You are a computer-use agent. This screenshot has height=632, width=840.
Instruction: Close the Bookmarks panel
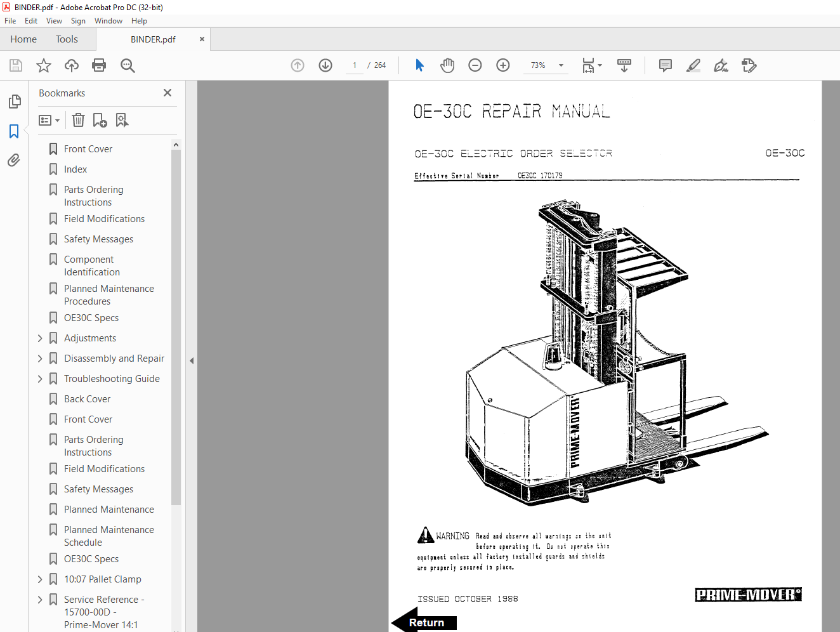click(x=167, y=93)
